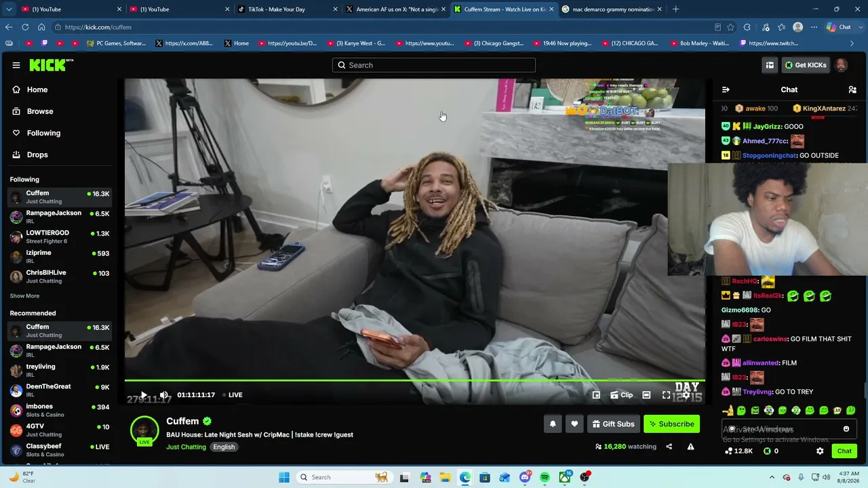Favorite this page with star icon

[730, 27]
